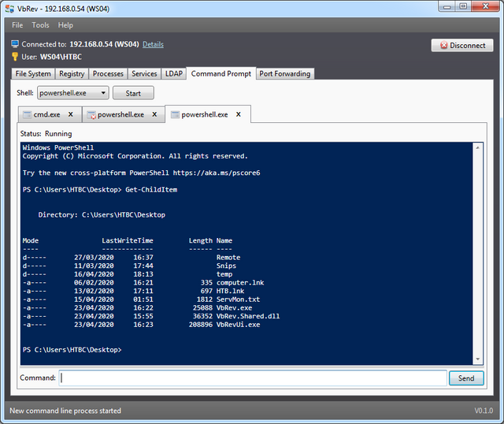This screenshot has width=504, height=424.
Task: Open the Port Forwarding tab
Action: point(285,73)
